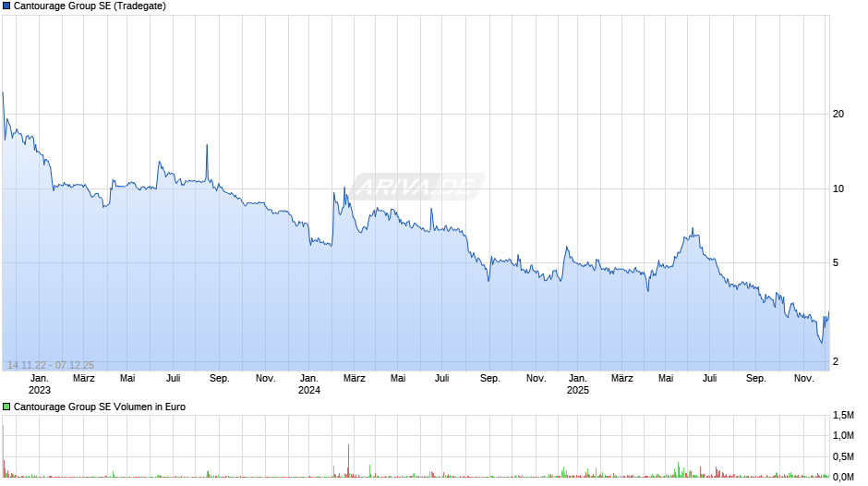Click the 'Jan. 2024' time axis label
868x486 pixels.
point(309,384)
